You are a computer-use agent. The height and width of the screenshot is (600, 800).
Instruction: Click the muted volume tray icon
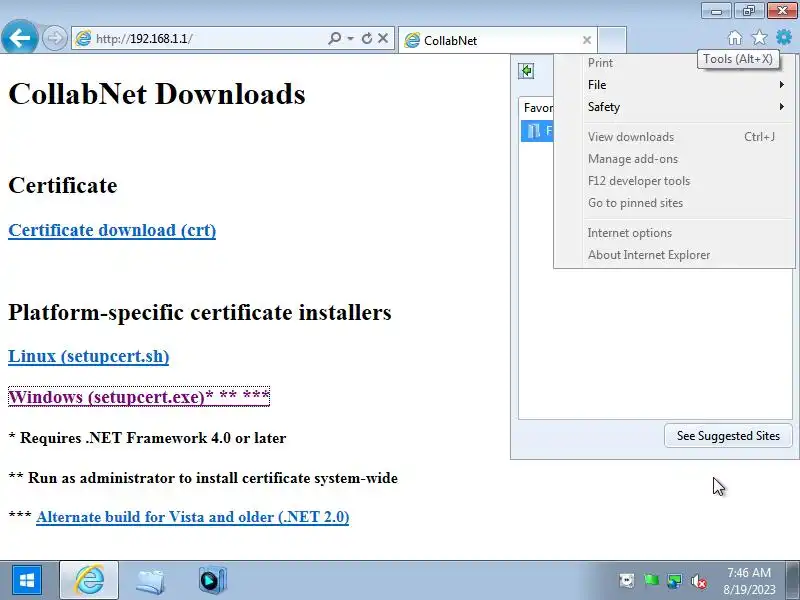point(698,581)
